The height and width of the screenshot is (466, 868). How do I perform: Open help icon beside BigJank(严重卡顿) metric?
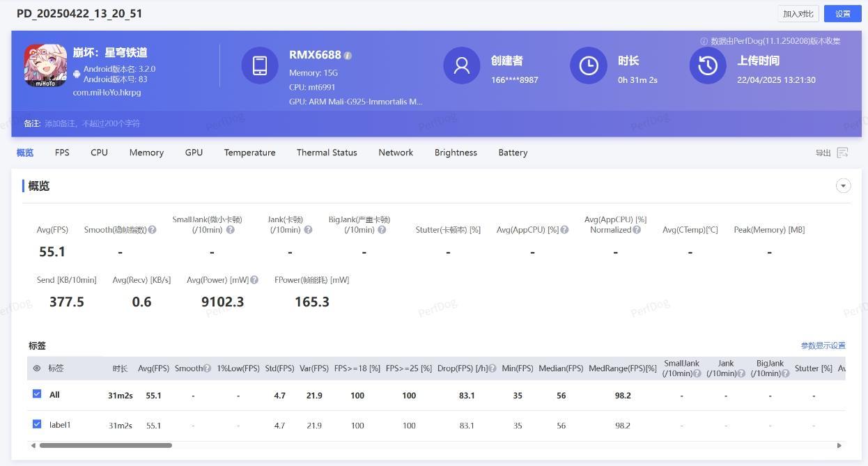[382, 230]
